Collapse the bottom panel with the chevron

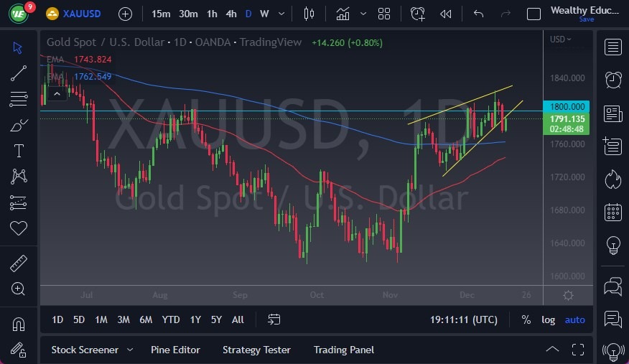tap(552, 350)
